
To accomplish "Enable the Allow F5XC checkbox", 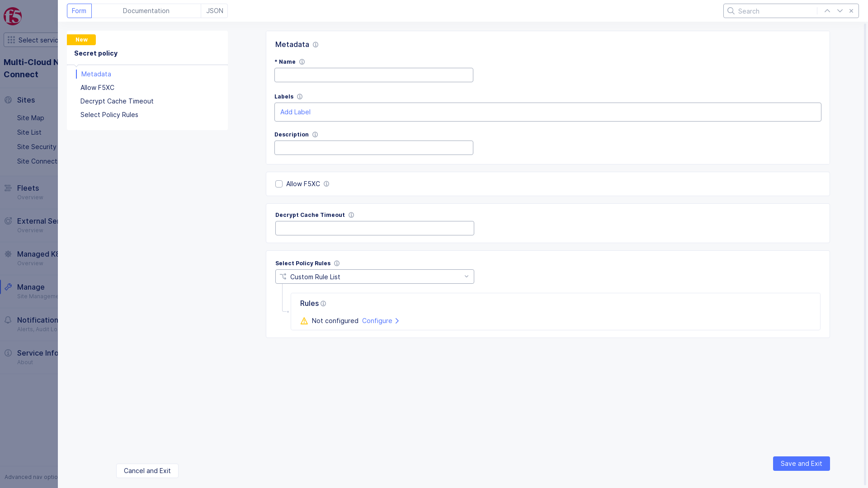I will click(x=279, y=184).
